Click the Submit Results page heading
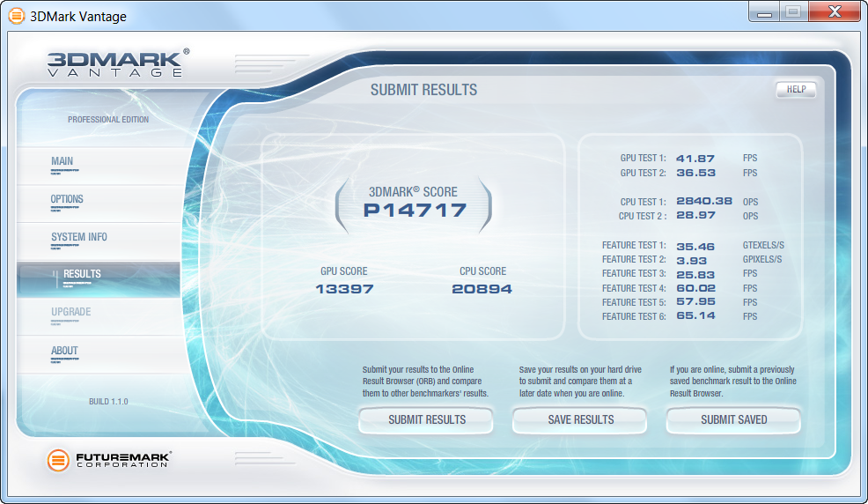 point(423,90)
